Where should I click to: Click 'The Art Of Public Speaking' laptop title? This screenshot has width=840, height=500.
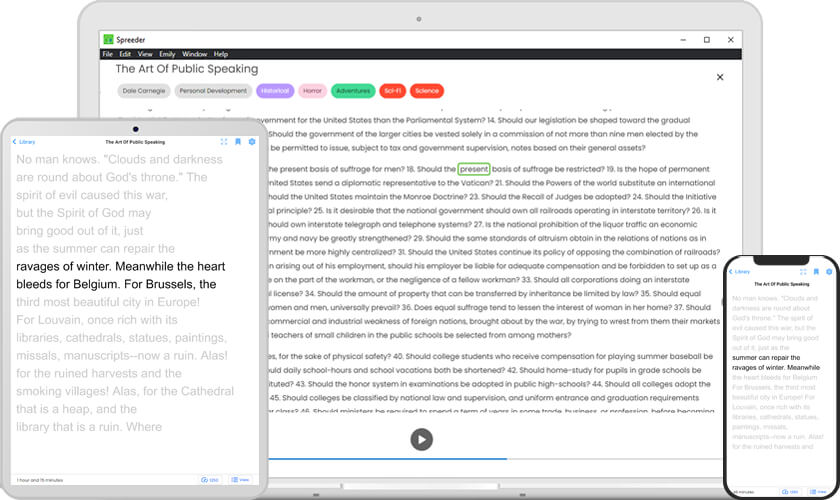coord(186,69)
